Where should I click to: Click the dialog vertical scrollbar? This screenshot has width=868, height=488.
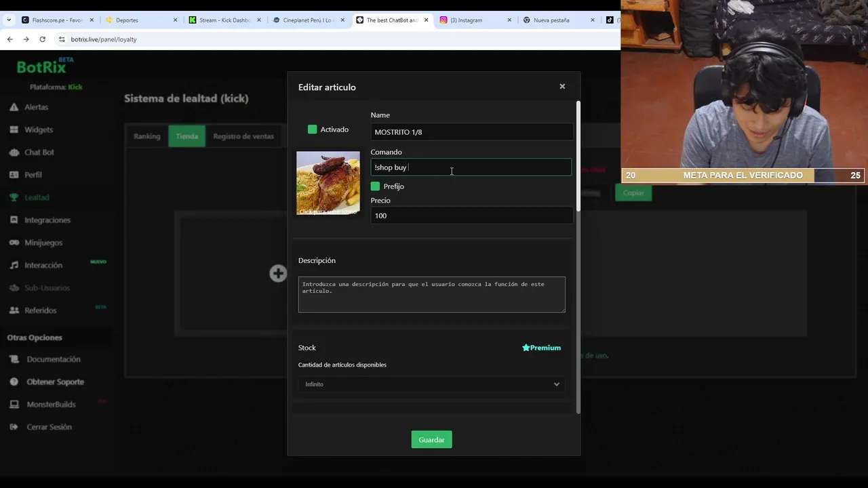pyautogui.click(x=578, y=156)
